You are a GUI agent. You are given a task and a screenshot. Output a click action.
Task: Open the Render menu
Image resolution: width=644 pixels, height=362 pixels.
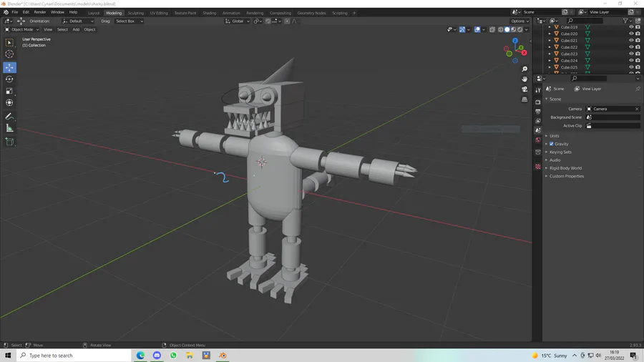coord(40,12)
